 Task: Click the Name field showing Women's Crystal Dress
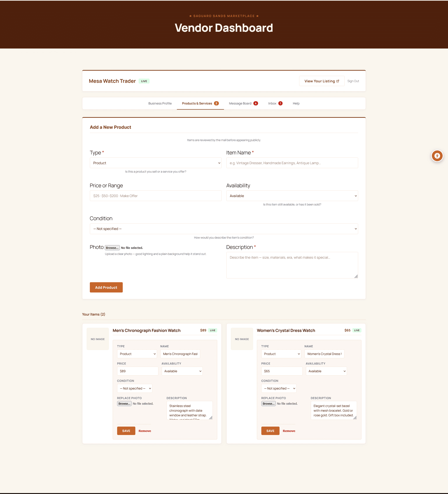click(324, 354)
